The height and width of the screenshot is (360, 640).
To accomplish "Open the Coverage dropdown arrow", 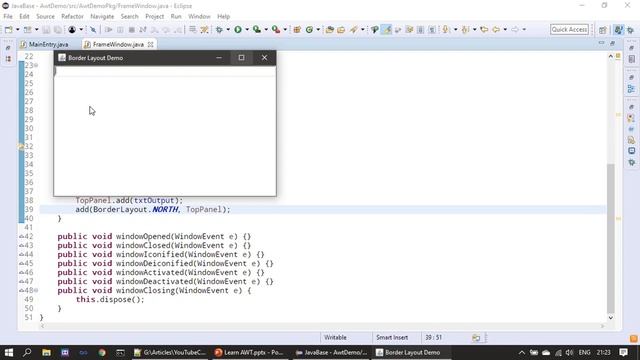I will 266,29.
